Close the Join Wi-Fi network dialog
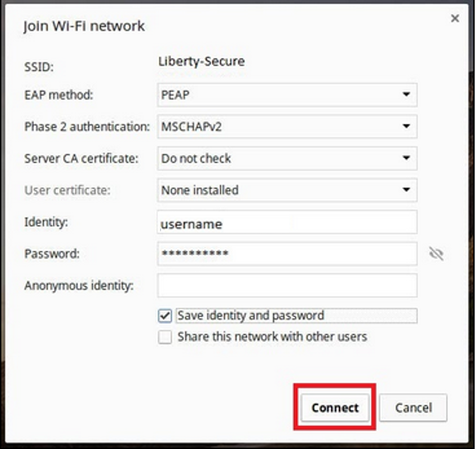This screenshot has height=449, width=476. point(454,19)
